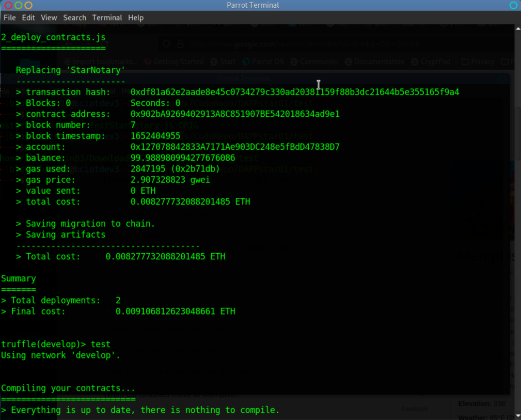Click 'Saving migration to chain.' line
Image resolution: width=521 pixels, height=420 pixels.
point(85,224)
